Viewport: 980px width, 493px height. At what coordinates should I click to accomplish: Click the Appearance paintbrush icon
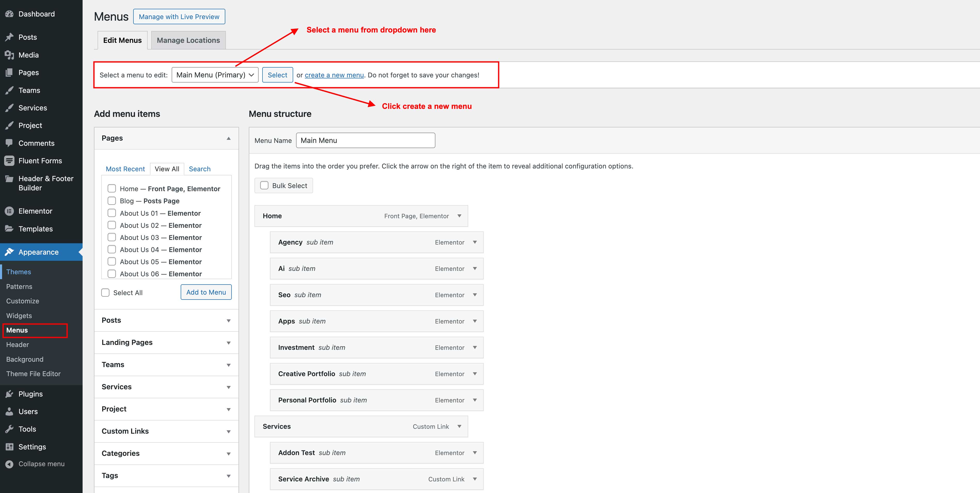click(x=10, y=252)
